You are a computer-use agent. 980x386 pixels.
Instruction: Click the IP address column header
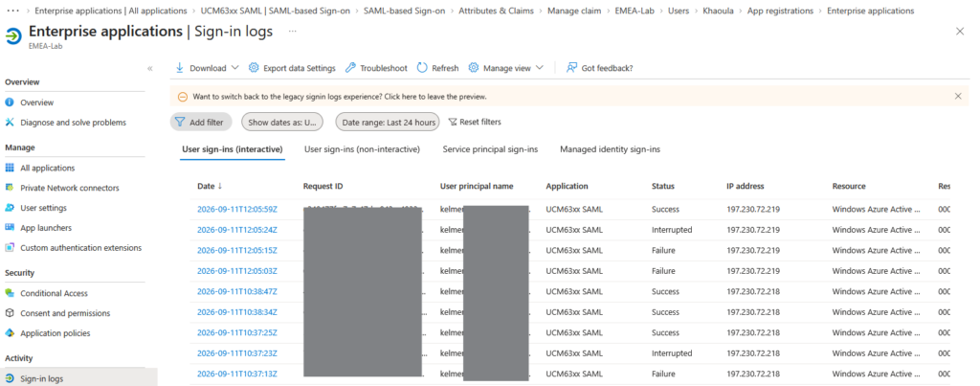coord(745,186)
